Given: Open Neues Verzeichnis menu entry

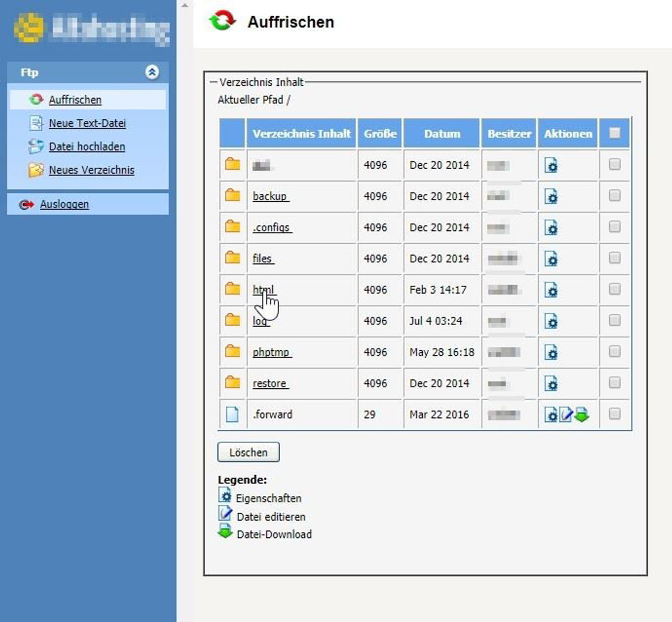Looking at the screenshot, I should (91, 170).
